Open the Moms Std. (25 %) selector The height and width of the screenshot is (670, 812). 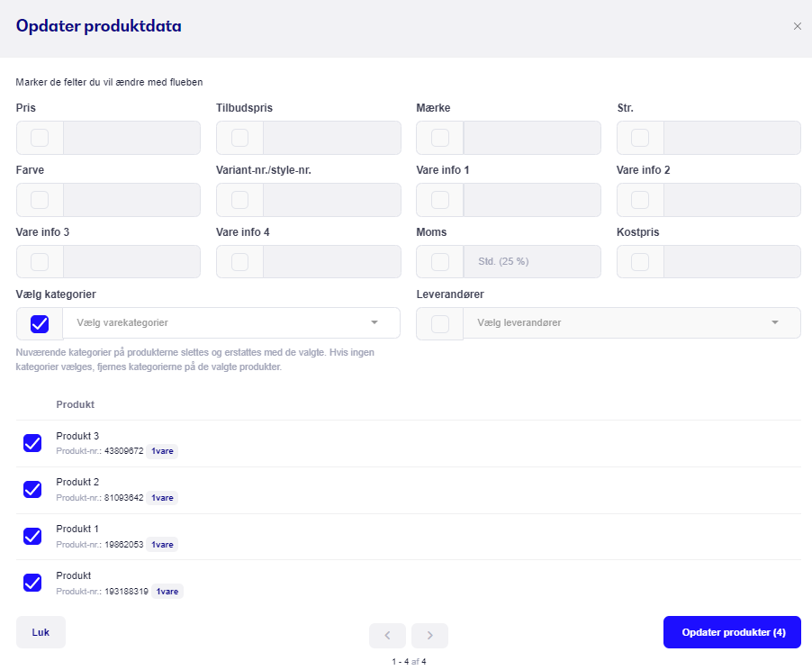pyautogui.click(x=532, y=262)
